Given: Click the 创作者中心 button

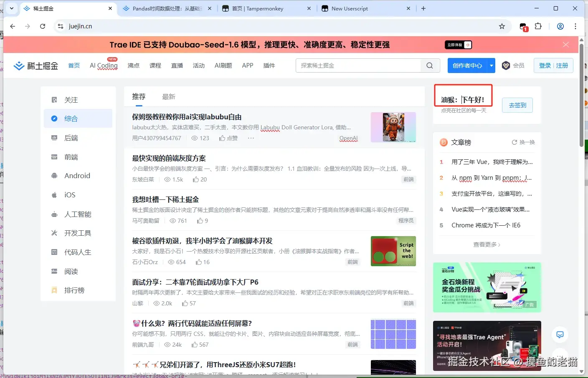Looking at the screenshot, I should point(467,66).
